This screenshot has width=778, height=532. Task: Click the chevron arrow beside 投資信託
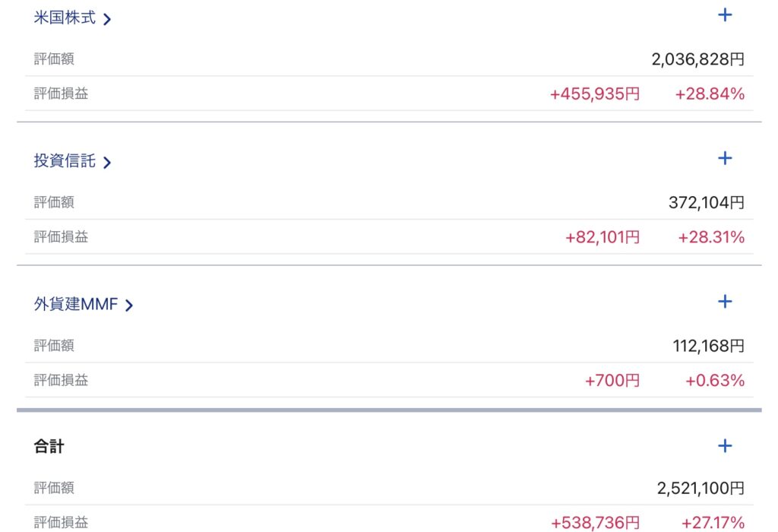pos(107,162)
